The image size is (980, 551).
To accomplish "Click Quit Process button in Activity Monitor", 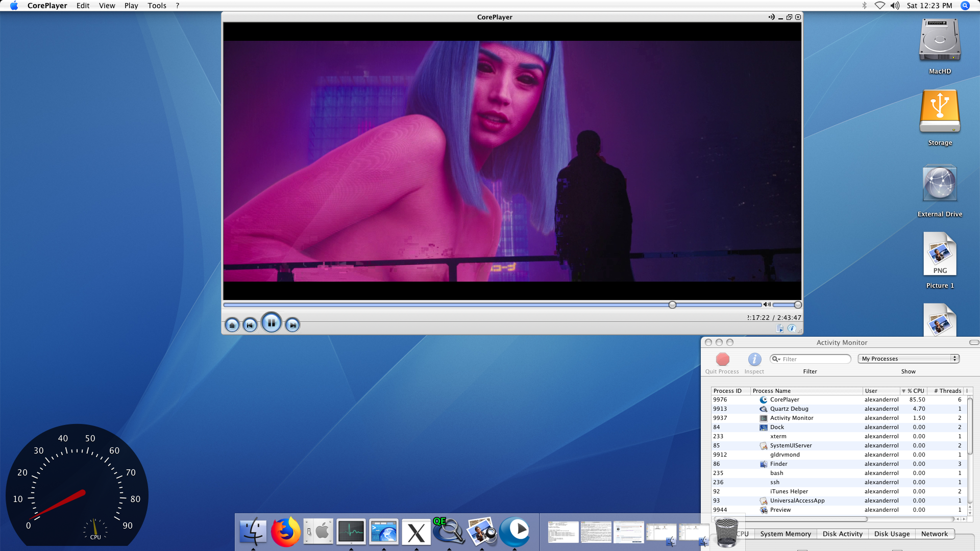I will click(x=722, y=364).
